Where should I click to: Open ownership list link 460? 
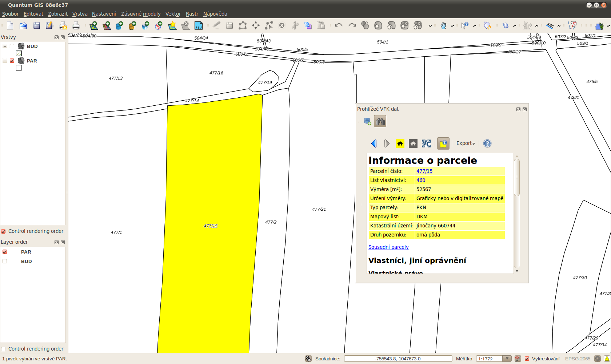[x=421, y=180]
